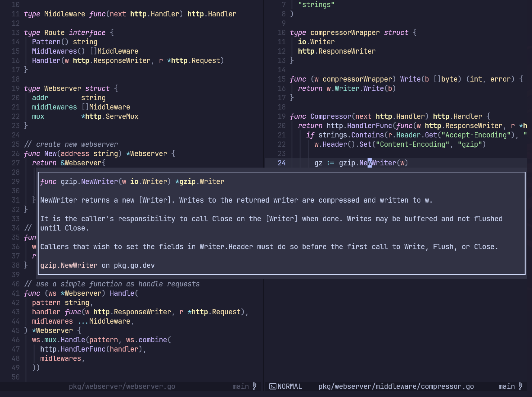Click pkg/webserver/middleware/compressor.go in the statusline
Viewport: 532px width, 397px height.
pyautogui.click(x=396, y=386)
